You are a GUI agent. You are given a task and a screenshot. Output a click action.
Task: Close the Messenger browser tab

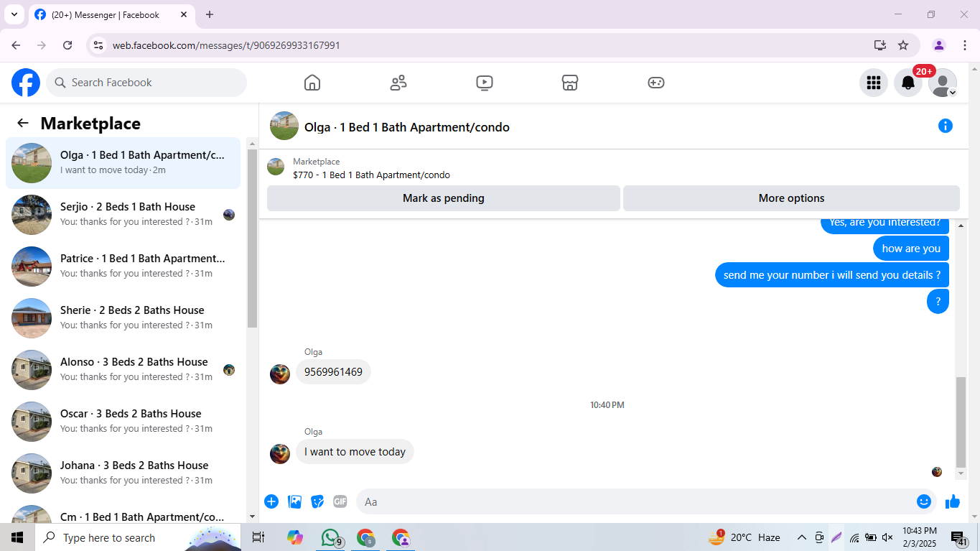[x=184, y=14]
